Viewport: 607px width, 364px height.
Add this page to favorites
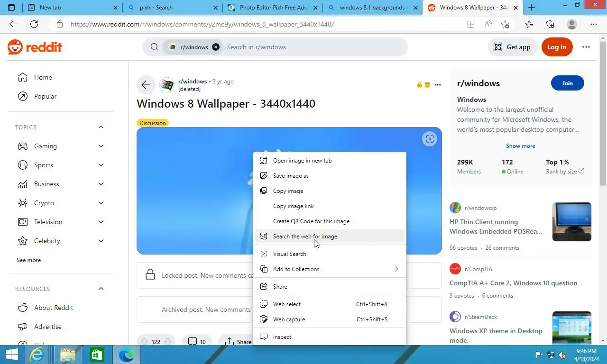[506, 24]
